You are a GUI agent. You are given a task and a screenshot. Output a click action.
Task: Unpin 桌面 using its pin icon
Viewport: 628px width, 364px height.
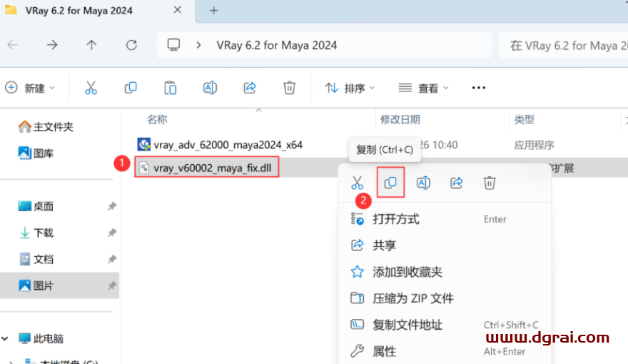tap(112, 206)
